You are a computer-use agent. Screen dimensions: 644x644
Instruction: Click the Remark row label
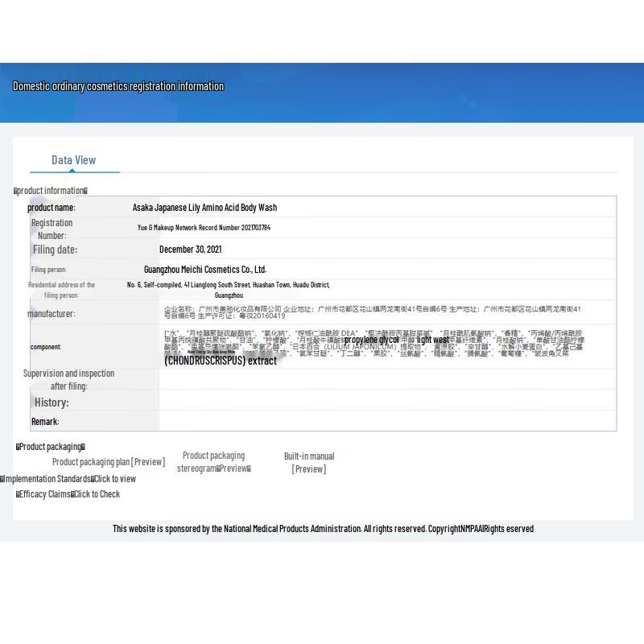click(45, 422)
